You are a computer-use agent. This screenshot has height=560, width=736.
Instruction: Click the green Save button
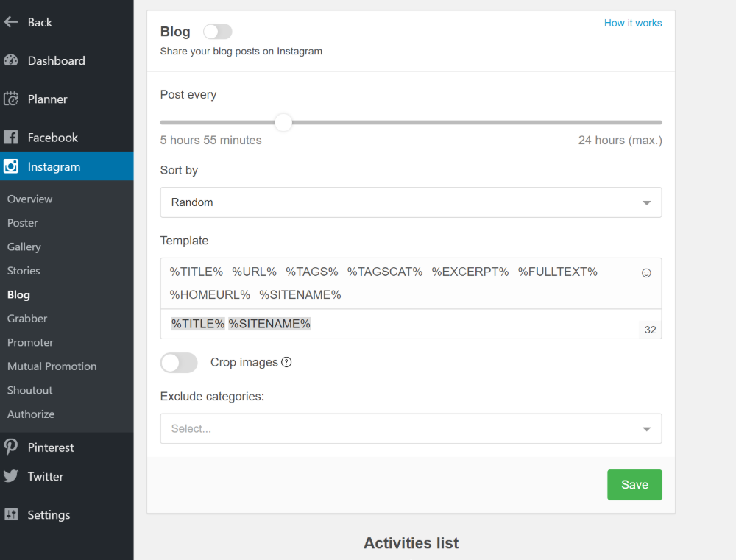(x=634, y=485)
